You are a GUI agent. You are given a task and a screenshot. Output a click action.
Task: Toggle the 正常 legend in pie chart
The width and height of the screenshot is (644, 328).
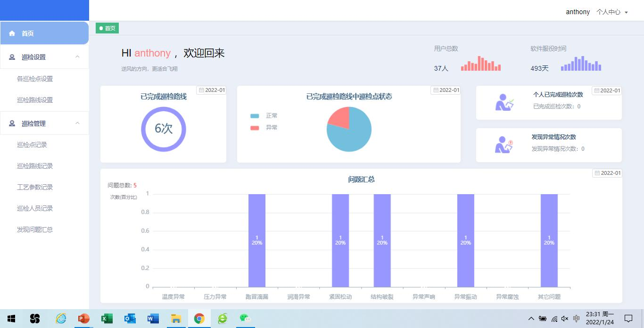point(264,116)
